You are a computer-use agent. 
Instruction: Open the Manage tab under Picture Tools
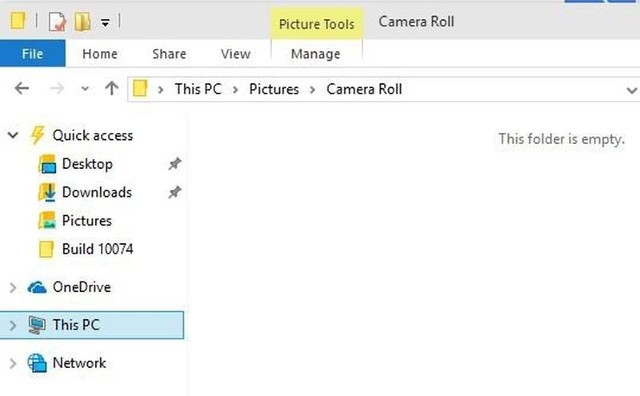tap(316, 54)
